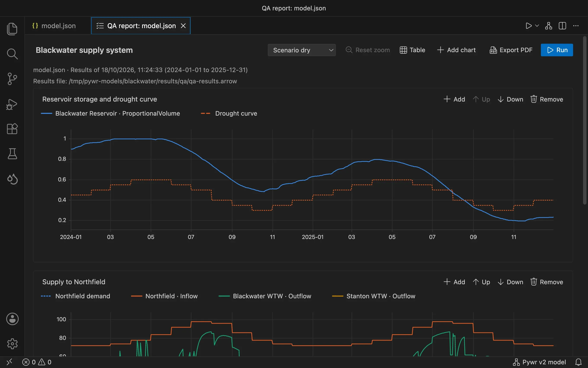Viewport: 588px width, 368px height.
Task: Toggle the Northfield · Inflow legend series
Action: [165, 296]
